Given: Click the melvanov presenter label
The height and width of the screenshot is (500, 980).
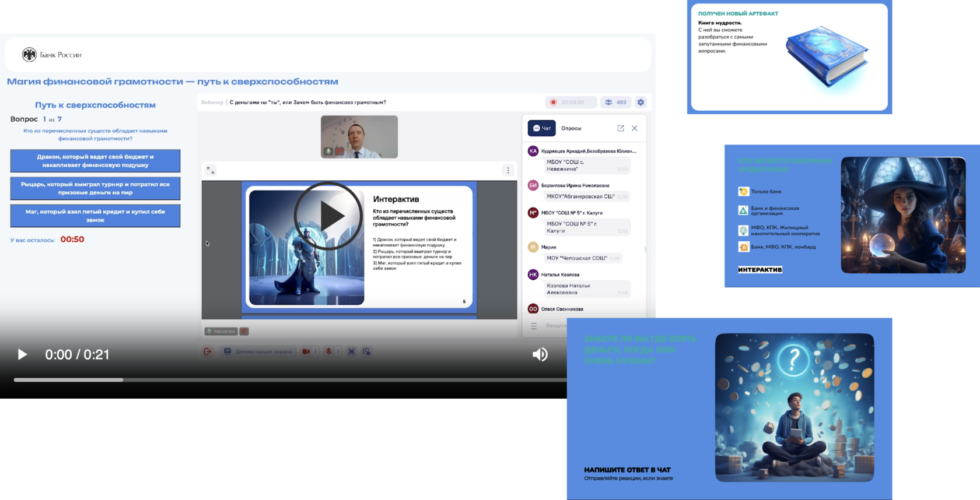Looking at the screenshot, I should coord(220,332).
